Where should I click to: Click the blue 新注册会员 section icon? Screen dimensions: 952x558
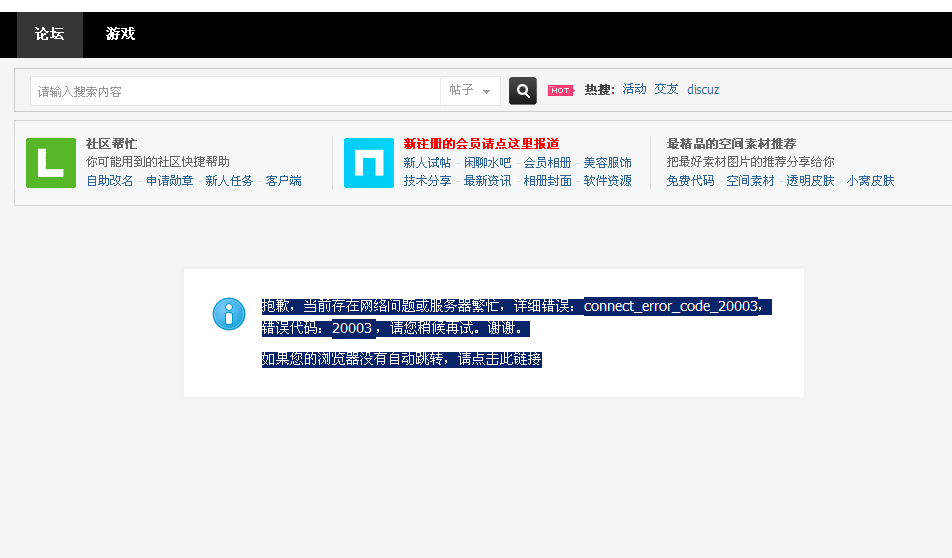[369, 163]
